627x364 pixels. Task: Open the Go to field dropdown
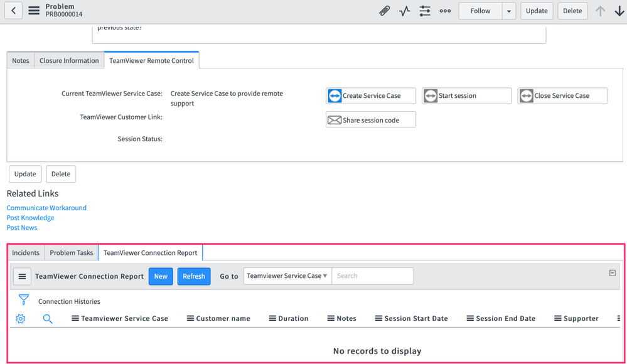[x=287, y=276]
